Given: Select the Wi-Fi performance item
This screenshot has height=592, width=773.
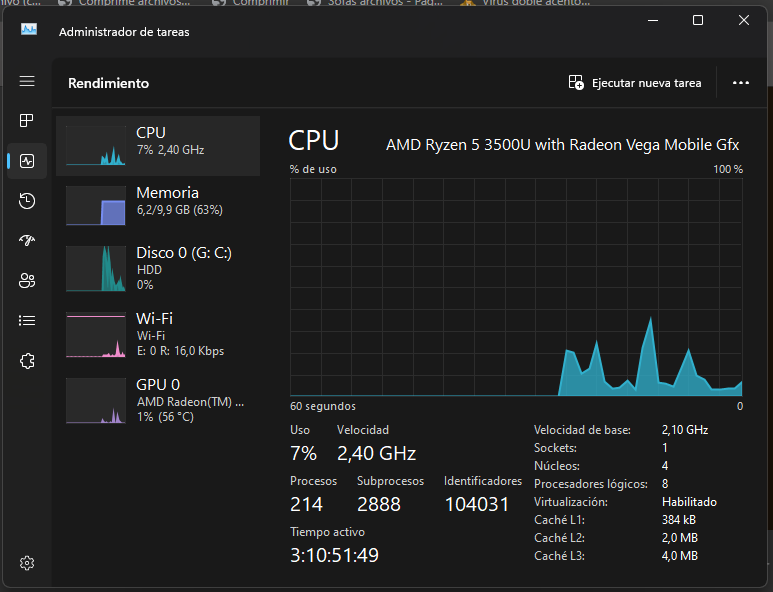Looking at the screenshot, I should [158, 335].
